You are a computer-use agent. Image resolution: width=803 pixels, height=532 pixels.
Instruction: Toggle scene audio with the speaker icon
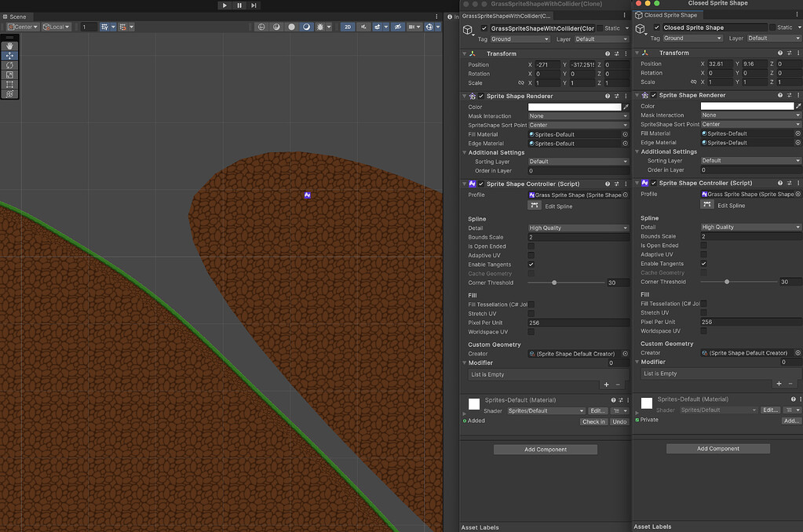tap(363, 26)
